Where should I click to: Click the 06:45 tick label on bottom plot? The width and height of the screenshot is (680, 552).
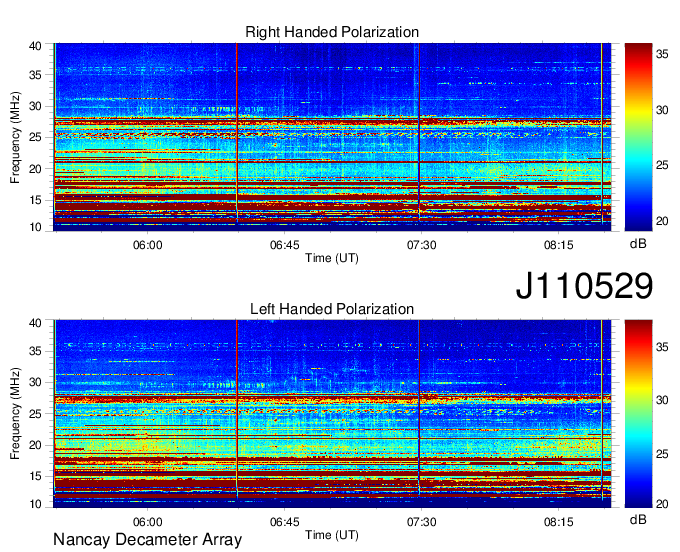pos(284,522)
